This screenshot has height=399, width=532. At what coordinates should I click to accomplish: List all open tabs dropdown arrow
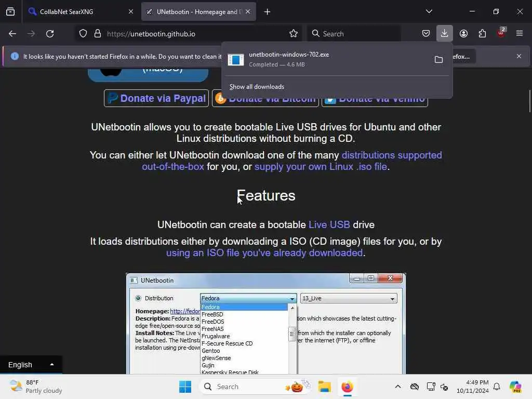click(x=429, y=11)
